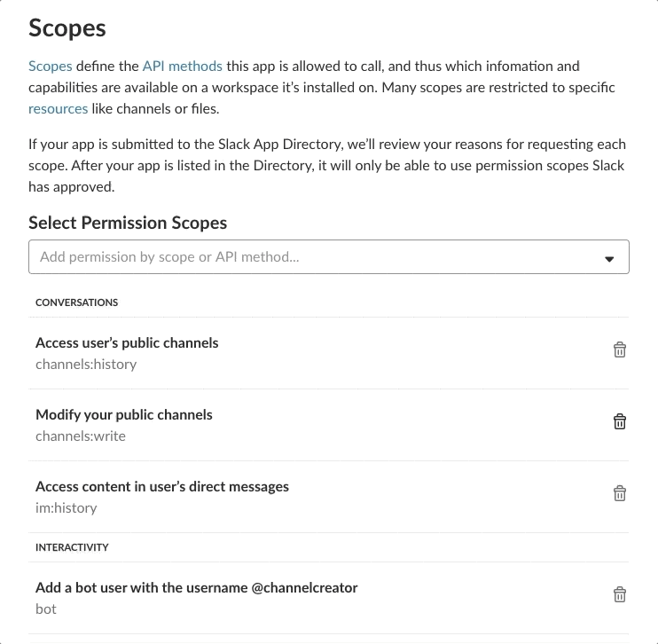
Task: Click the CONVERSATIONS section header
Action: [76, 302]
